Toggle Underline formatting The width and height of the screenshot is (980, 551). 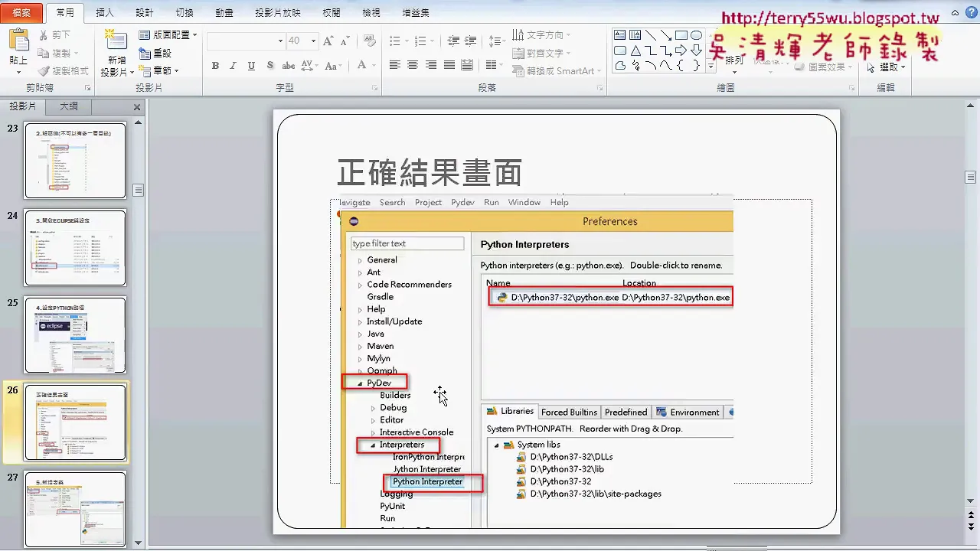tap(252, 66)
